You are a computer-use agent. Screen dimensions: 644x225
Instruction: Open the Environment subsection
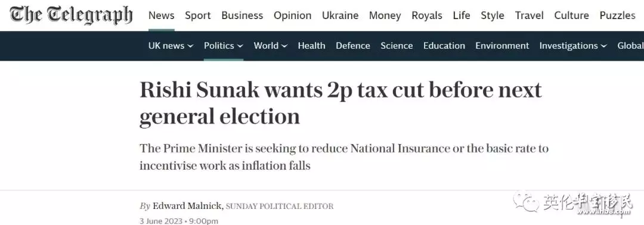(x=502, y=46)
